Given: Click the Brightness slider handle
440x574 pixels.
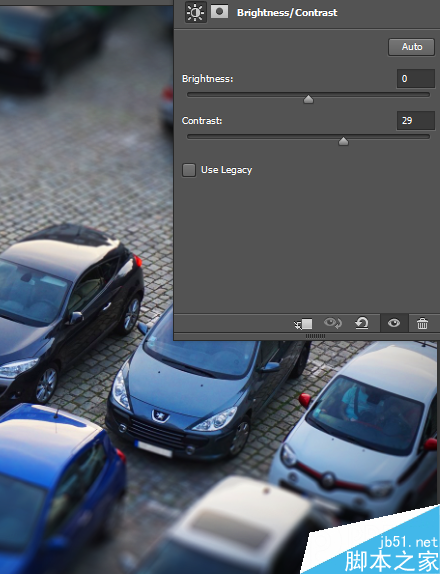Looking at the screenshot, I should (308, 99).
